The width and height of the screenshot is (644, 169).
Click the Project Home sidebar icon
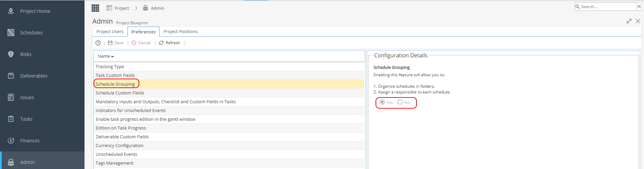(11, 11)
